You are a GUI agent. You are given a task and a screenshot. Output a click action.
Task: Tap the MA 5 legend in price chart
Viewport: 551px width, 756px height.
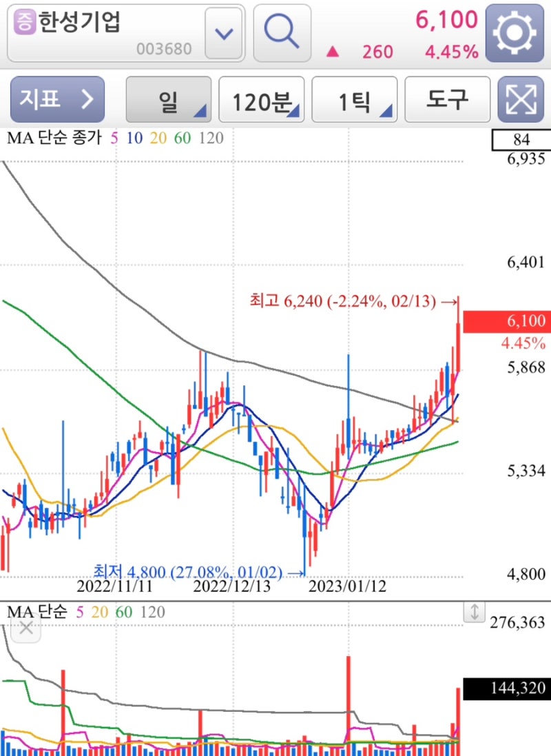point(114,139)
